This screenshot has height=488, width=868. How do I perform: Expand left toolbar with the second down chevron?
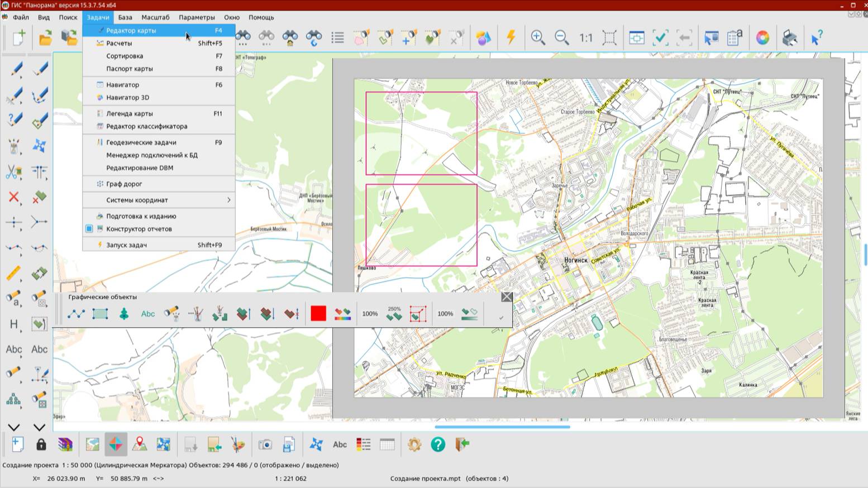(x=39, y=427)
